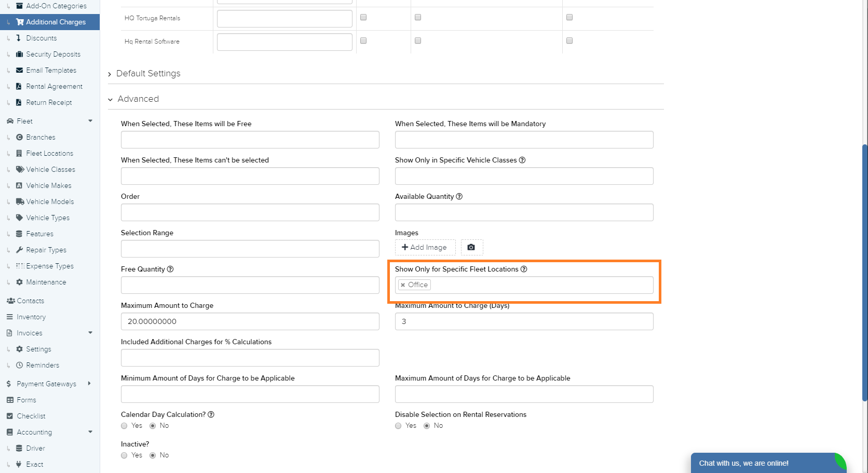Remove the Office tag from fleet locations
The width and height of the screenshot is (868, 473).
coord(403,285)
